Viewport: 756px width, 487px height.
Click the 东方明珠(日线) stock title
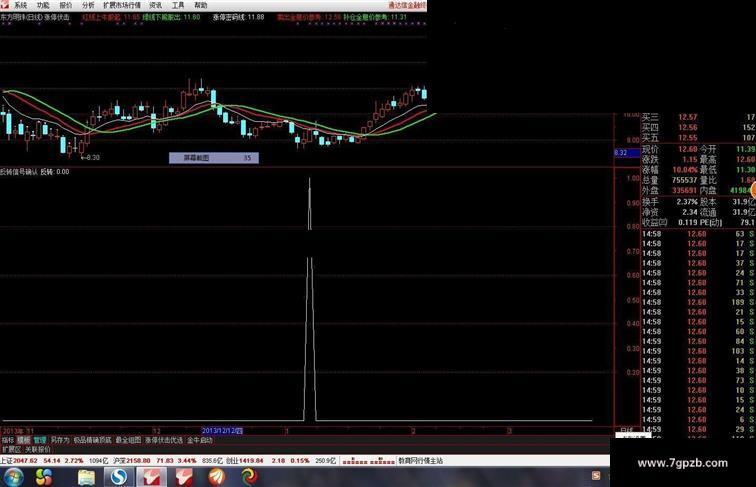(21, 17)
